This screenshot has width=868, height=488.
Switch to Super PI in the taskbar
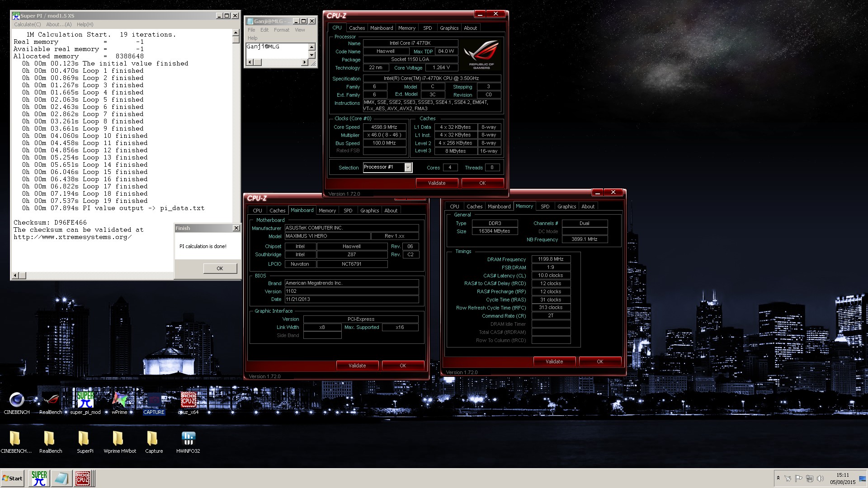[x=39, y=478]
